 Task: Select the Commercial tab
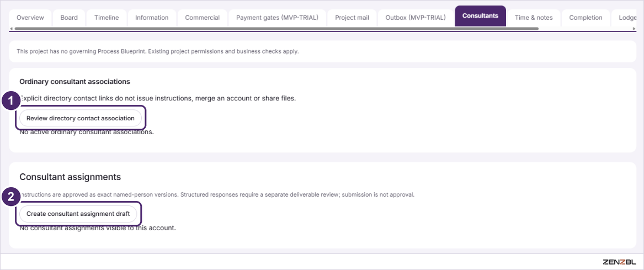click(x=203, y=18)
